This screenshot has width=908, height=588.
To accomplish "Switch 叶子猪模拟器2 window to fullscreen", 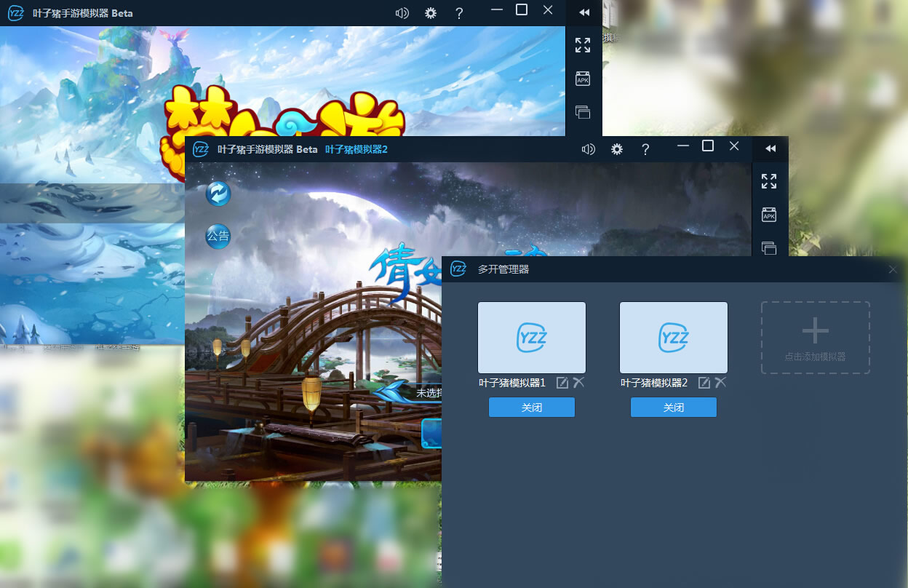I will click(x=769, y=181).
